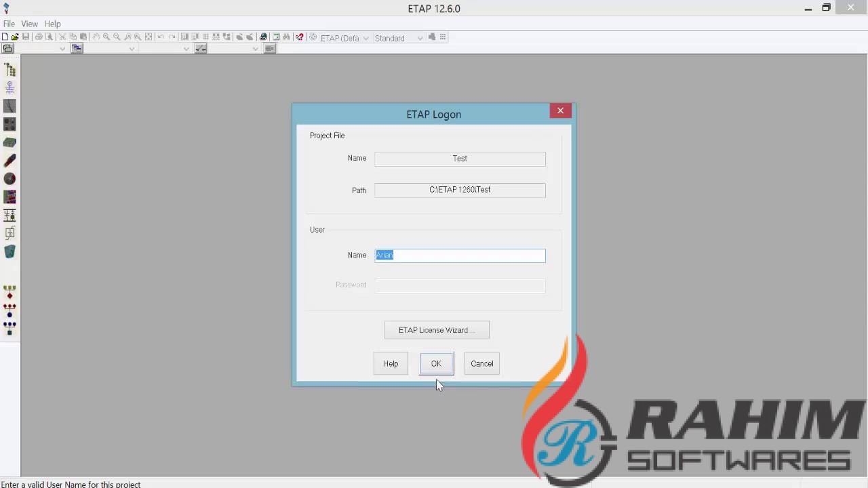The width and height of the screenshot is (868, 488).
Task: Select the Cut tool in the toolbar
Action: [62, 37]
